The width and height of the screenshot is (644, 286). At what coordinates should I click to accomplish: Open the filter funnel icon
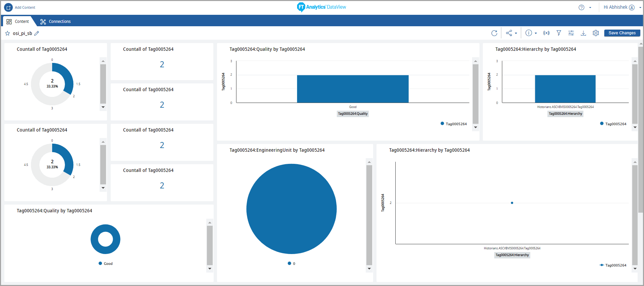[559, 33]
